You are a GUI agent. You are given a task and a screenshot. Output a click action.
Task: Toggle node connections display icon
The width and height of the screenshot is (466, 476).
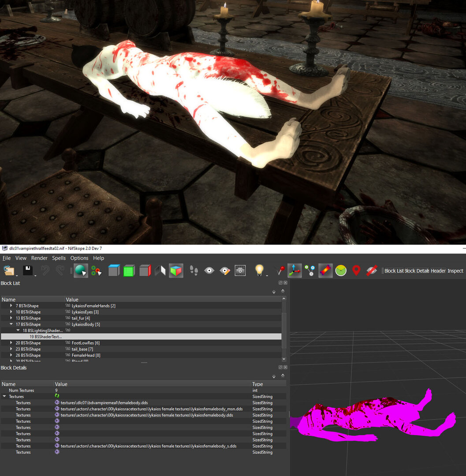coord(310,271)
